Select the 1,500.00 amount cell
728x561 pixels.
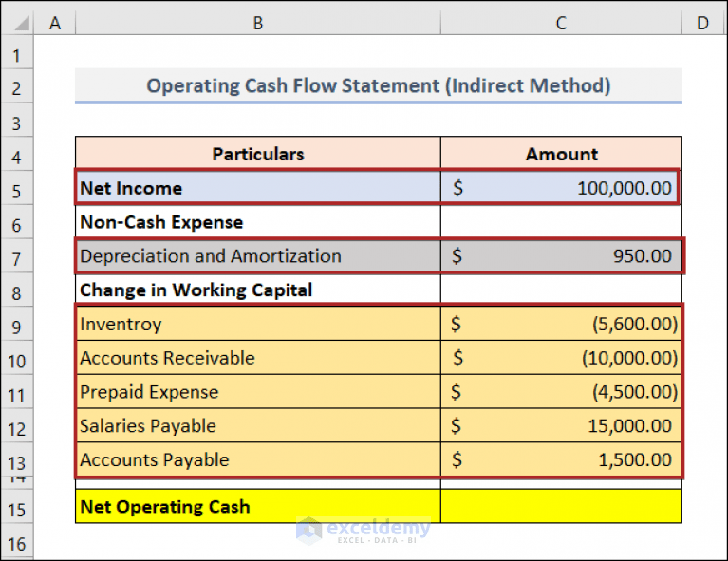tap(561, 458)
